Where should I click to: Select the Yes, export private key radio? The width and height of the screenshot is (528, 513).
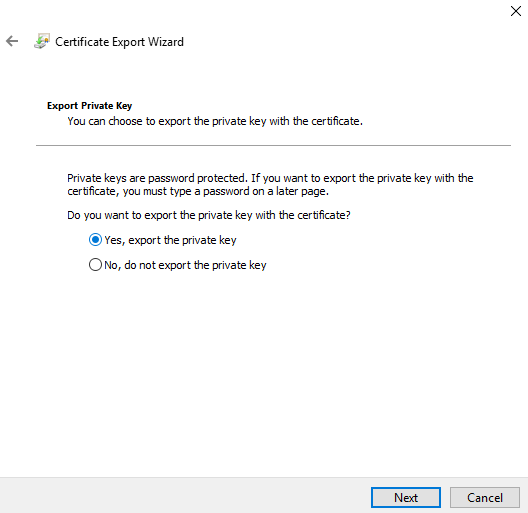[95, 240]
